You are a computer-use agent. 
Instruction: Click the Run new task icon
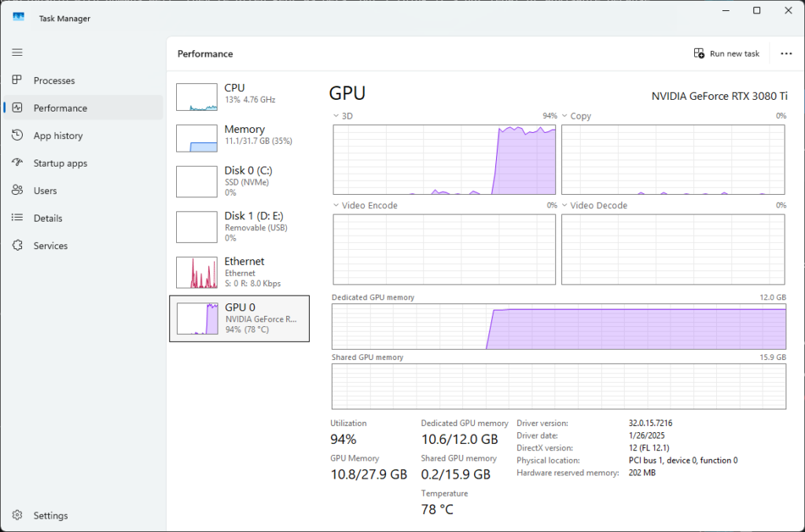coord(699,53)
